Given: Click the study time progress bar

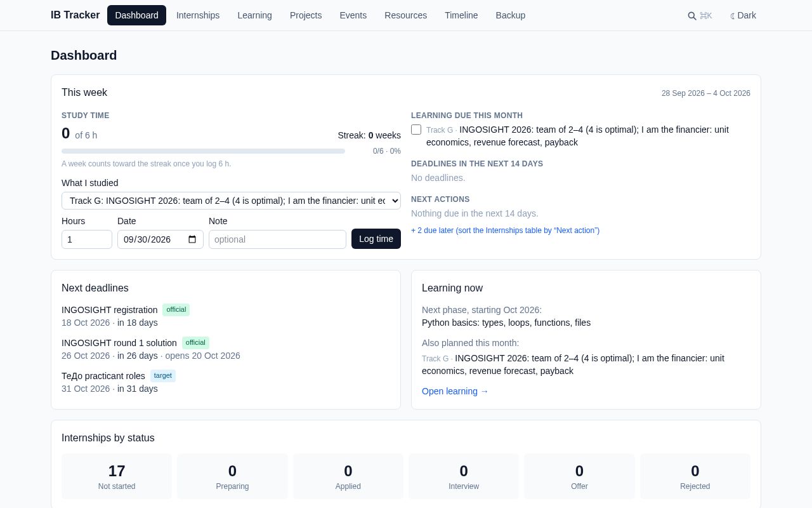Looking at the screenshot, I should [x=203, y=151].
